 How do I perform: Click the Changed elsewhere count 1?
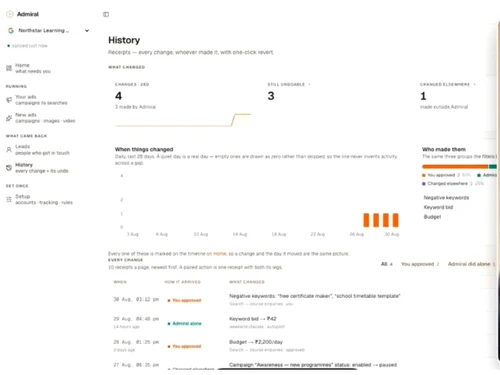(423, 96)
